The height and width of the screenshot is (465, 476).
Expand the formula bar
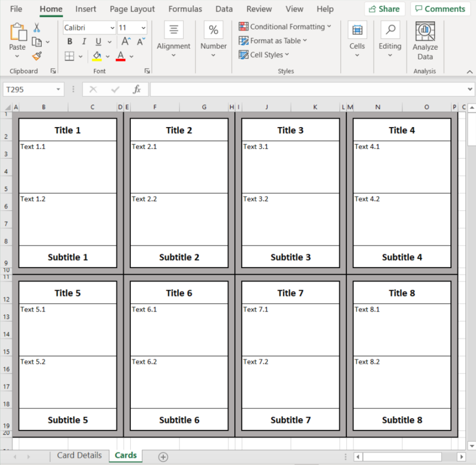click(470, 89)
